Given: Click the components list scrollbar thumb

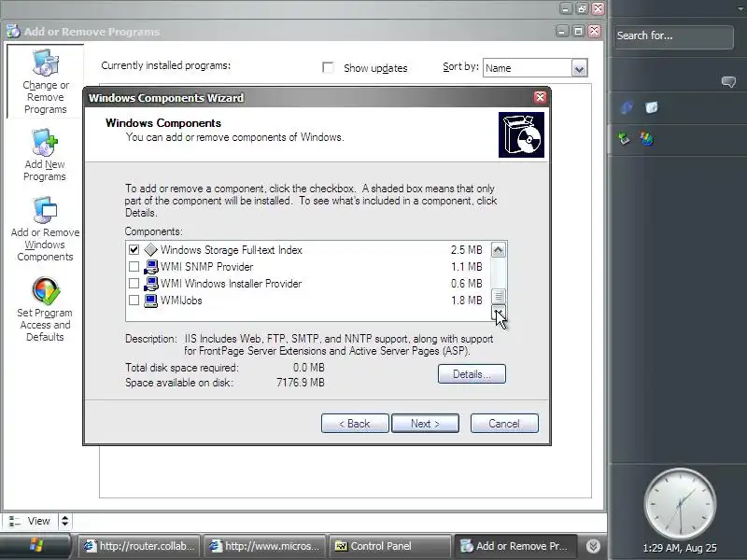Looking at the screenshot, I should (x=499, y=296).
